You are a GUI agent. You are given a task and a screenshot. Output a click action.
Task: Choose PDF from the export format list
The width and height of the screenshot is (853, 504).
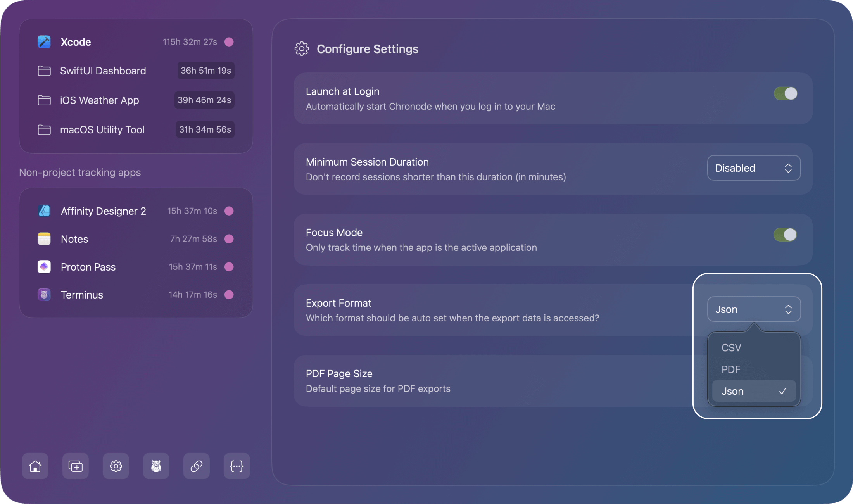pyautogui.click(x=731, y=369)
